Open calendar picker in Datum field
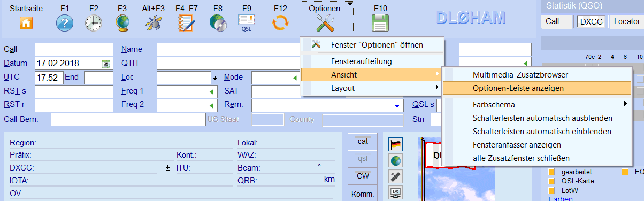644x201 pixels. [x=106, y=63]
